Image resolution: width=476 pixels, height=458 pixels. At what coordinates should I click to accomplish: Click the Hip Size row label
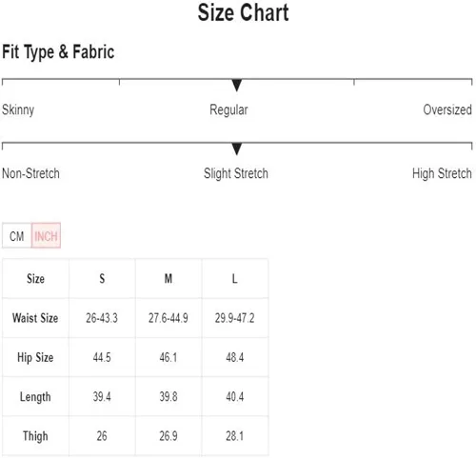pos(35,357)
